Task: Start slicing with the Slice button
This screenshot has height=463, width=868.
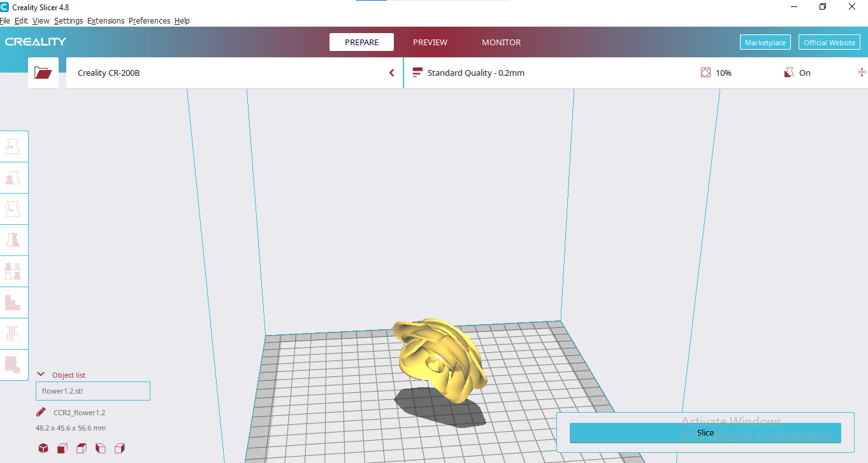Action: pyautogui.click(x=705, y=432)
